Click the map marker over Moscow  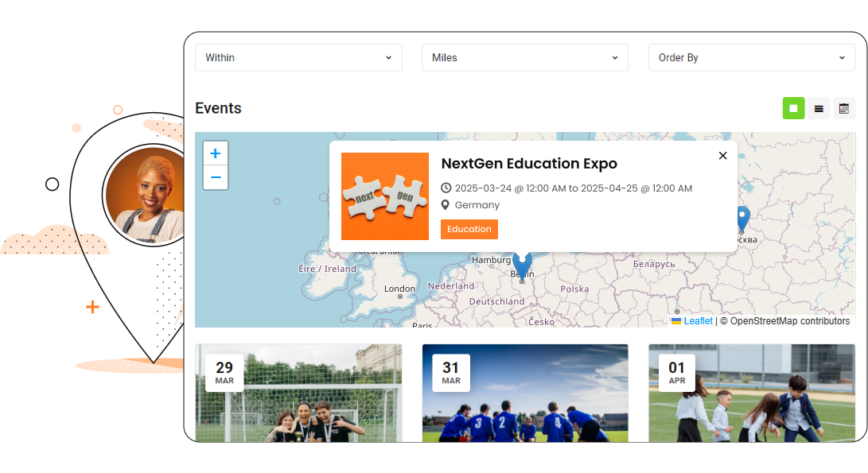[742, 218]
